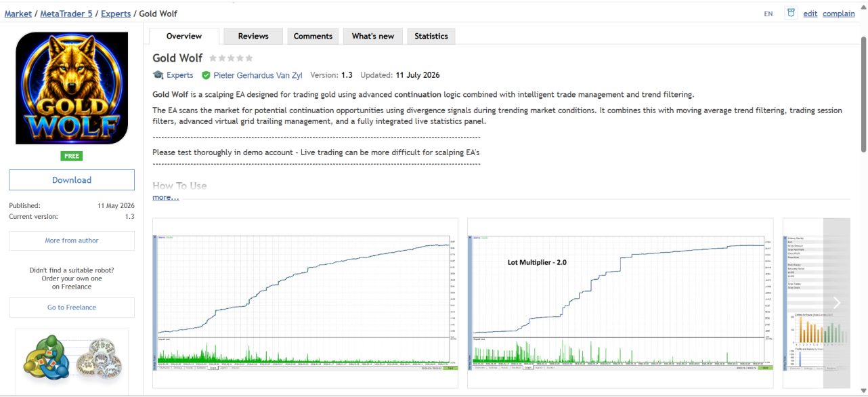This screenshot has width=868, height=397.
Task: Open the third partially visible statistics screenshot
Action: point(803,303)
